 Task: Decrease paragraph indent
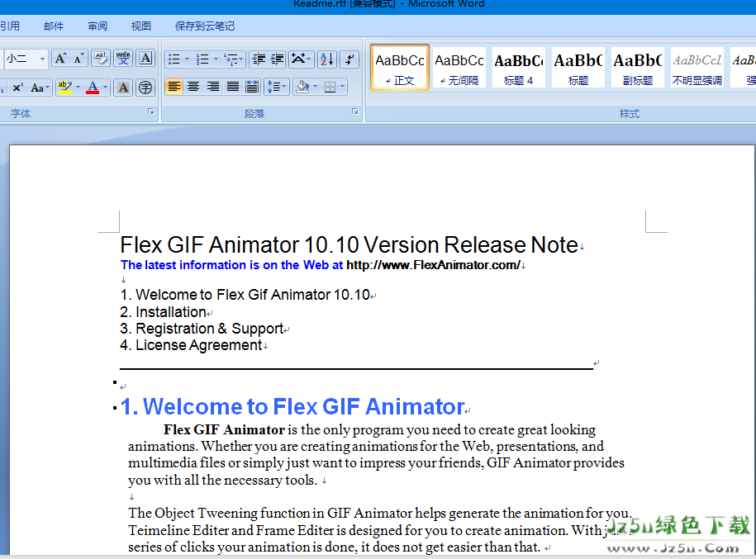coord(259,59)
